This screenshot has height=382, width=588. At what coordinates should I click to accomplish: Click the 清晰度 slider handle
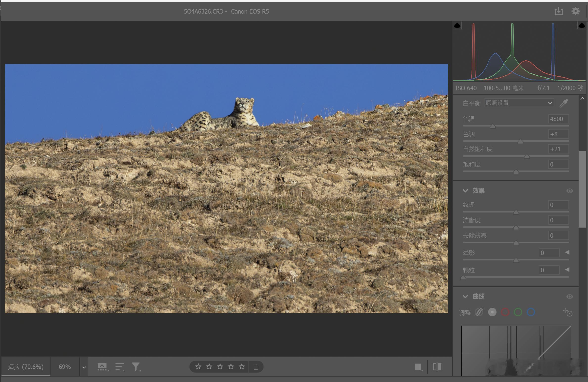pos(516,228)
